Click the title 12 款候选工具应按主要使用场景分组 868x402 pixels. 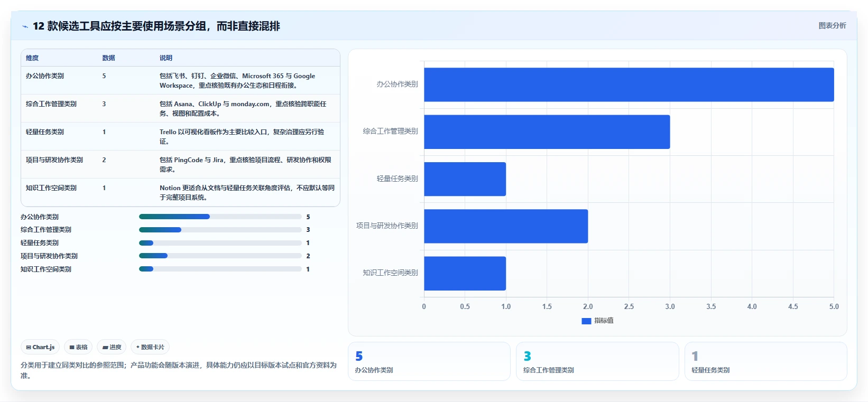pyautogui.click(x=156, y=26)
